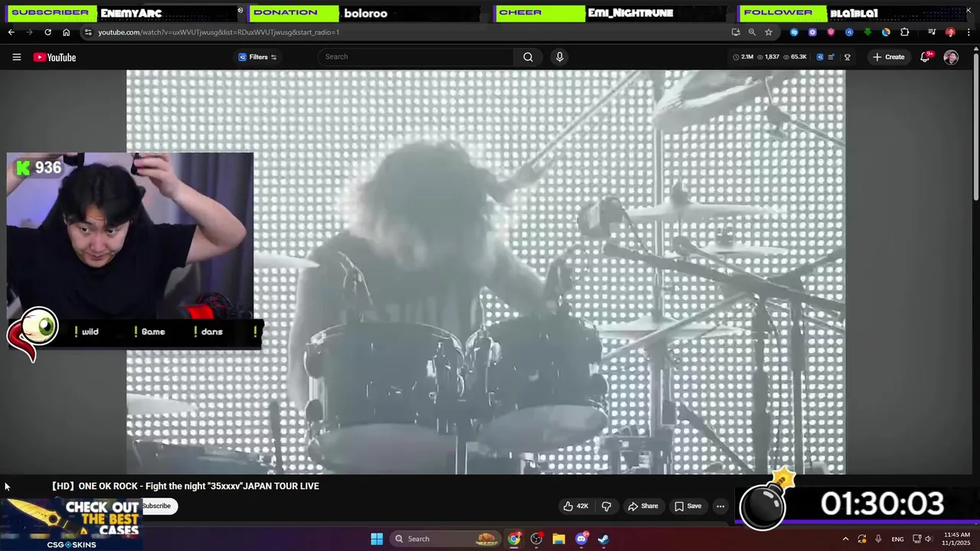The height and width of the screenshot is (551, 980).
Task: Open the pink shield U extension
Action: (x=831, y=32)
